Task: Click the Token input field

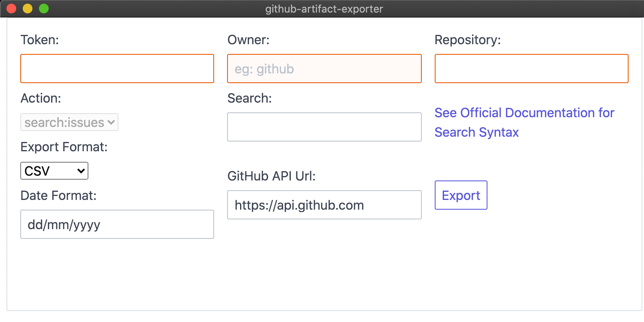Action: pyautogui.click(x=117, y=69)
